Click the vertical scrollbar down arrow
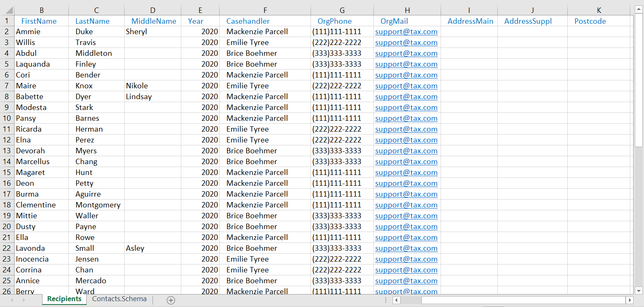This screenshot has width=644, height=307. click(639, 290)
